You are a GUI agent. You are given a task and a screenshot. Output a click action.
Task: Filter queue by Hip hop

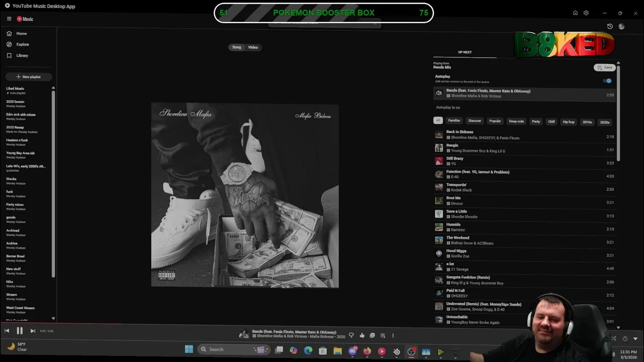click(569, 122)
